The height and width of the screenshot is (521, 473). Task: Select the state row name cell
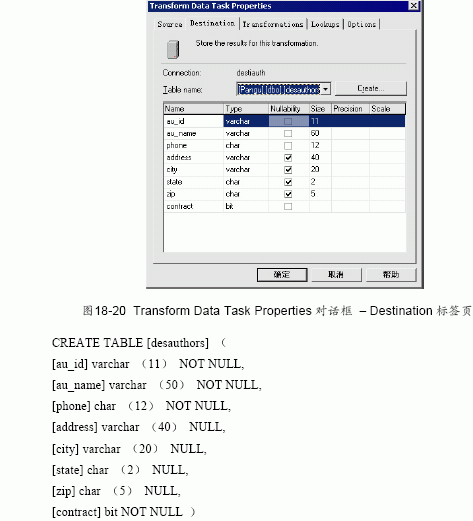(193, 182)
